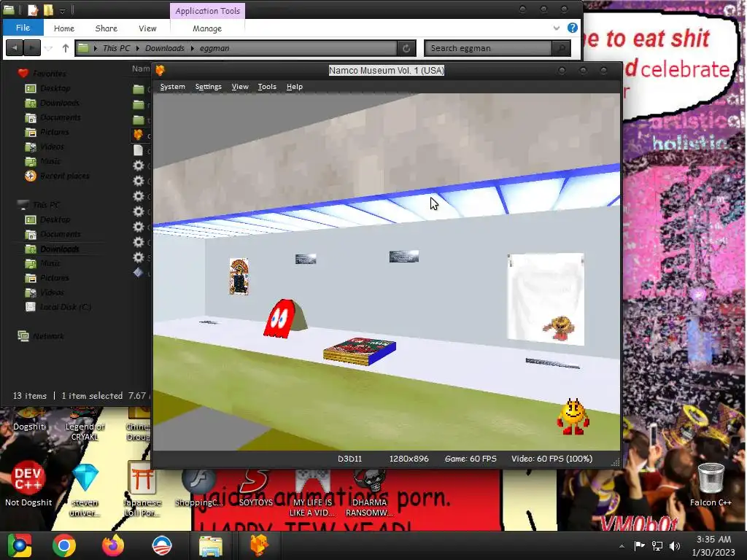Click the Application Tools contextual tab

pyautogui.click(x=208, y=11)
